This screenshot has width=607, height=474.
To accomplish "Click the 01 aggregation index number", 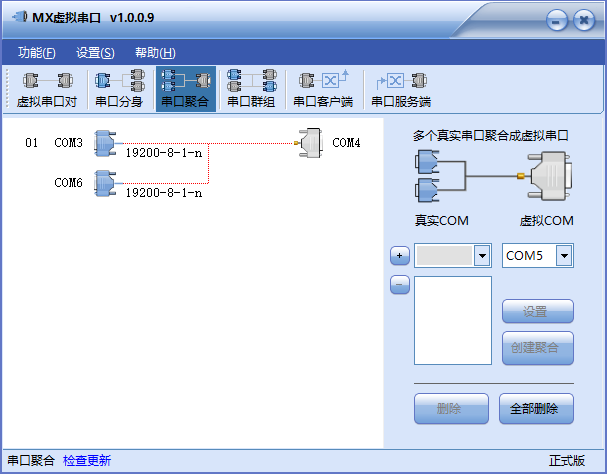I will pos(32,143).
